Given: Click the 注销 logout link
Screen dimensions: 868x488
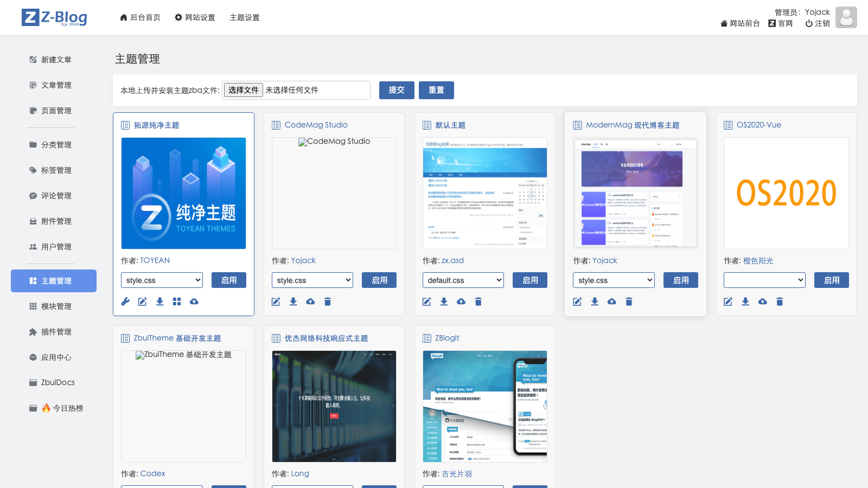Looking at the screenshot, I should (x=818, y=23).
